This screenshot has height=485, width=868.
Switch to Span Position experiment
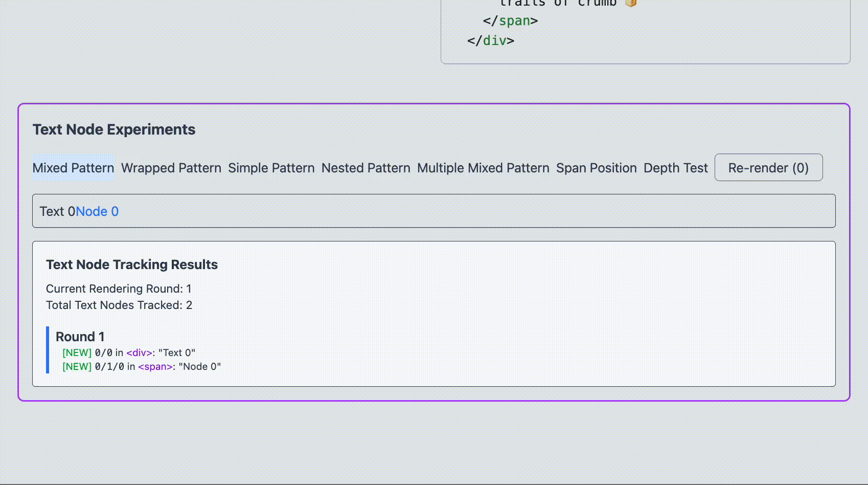pyautogui.click(x=597, y=168)
